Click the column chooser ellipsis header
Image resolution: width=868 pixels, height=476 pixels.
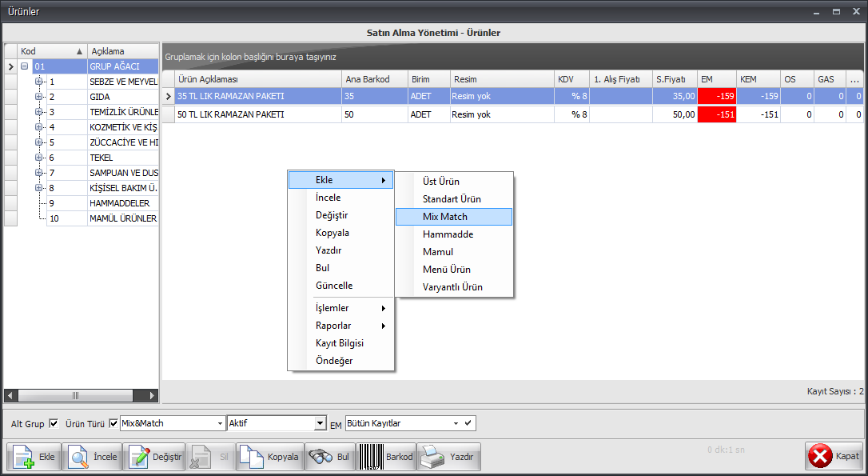[855, 80]
